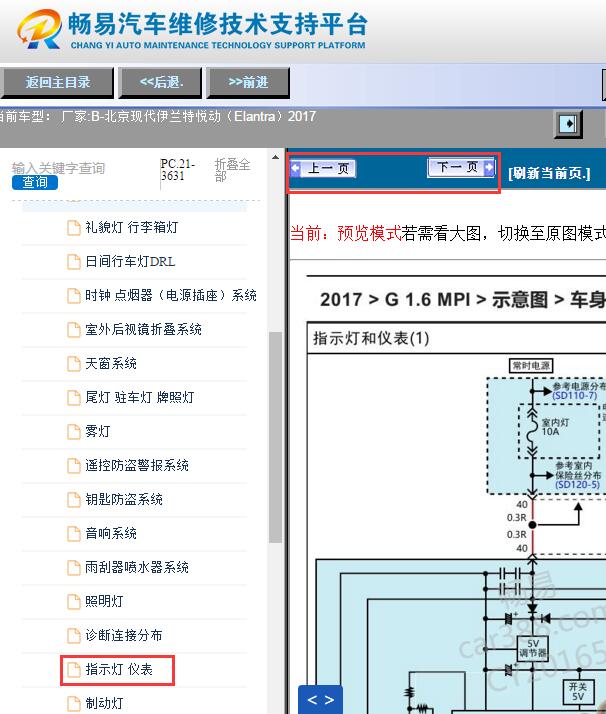Screen dimensions: 606x714
Task: Click document icon beside 音响系统
Action: click(74, 534)
